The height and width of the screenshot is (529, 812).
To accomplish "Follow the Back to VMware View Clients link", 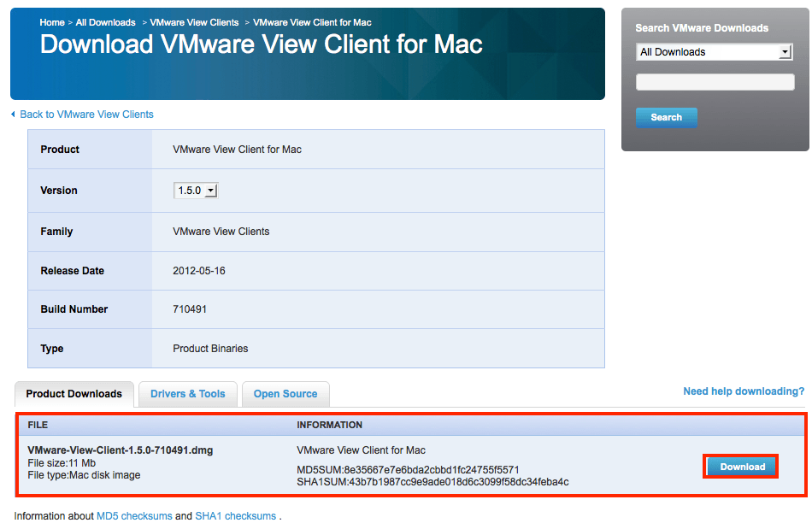I will 86,115.
